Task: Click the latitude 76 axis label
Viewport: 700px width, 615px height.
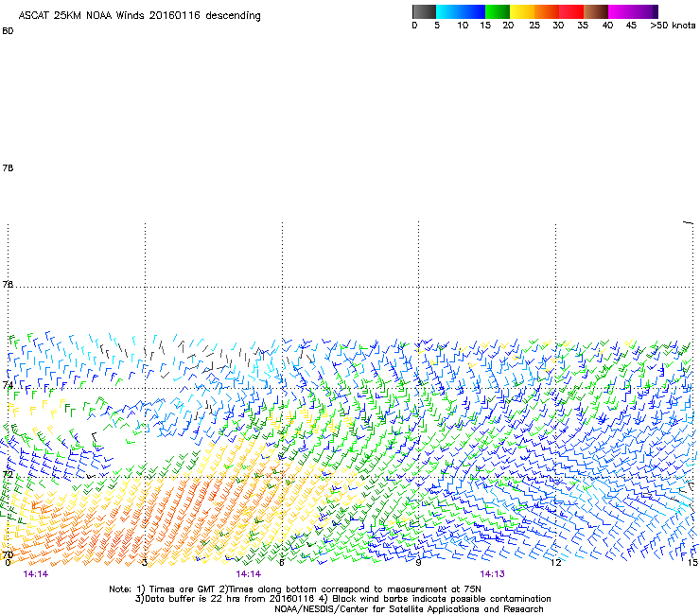Action: pyautogui.click(x=8, y=284)
